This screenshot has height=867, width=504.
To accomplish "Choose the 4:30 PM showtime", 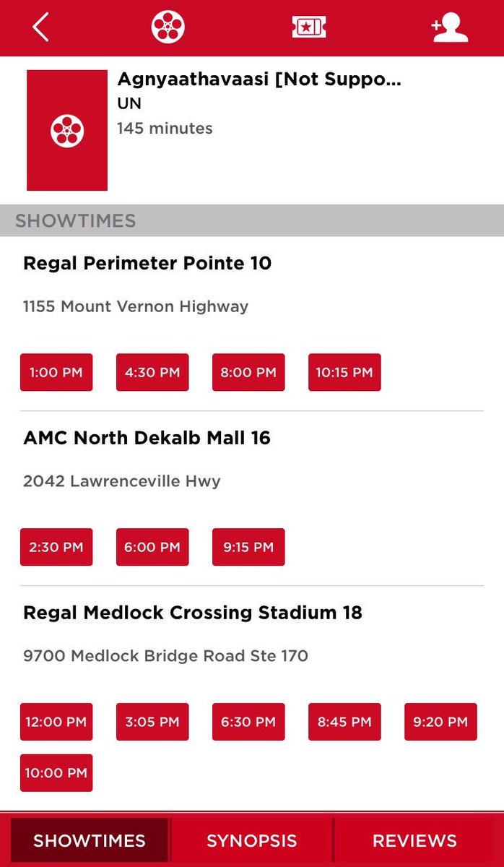I will pos(152,373).
